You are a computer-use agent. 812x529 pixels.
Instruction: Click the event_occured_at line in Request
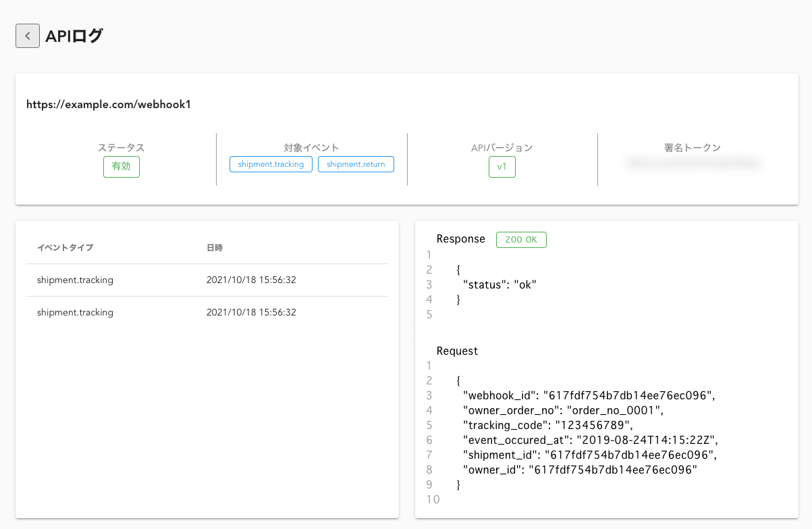pyautogui.click(x=591, y=440)
